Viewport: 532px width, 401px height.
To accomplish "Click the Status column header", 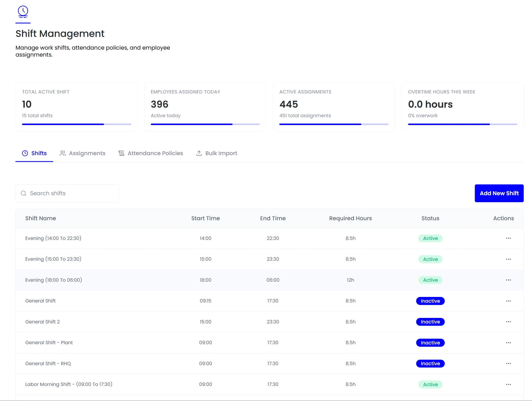I will (x=430, y=218).
